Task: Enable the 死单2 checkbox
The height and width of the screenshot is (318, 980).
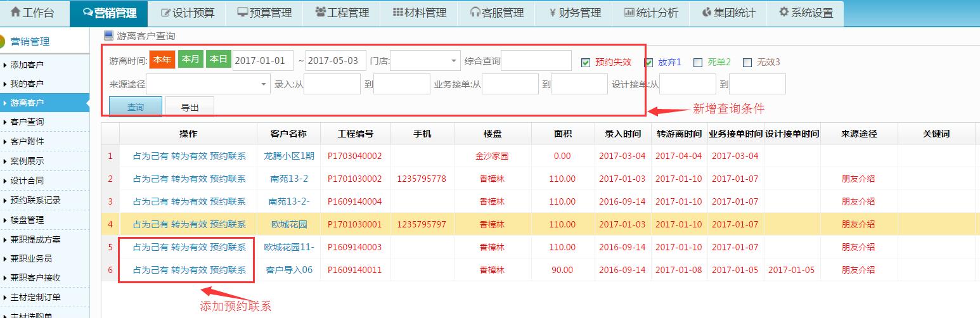Action: [x=698, y=62]
